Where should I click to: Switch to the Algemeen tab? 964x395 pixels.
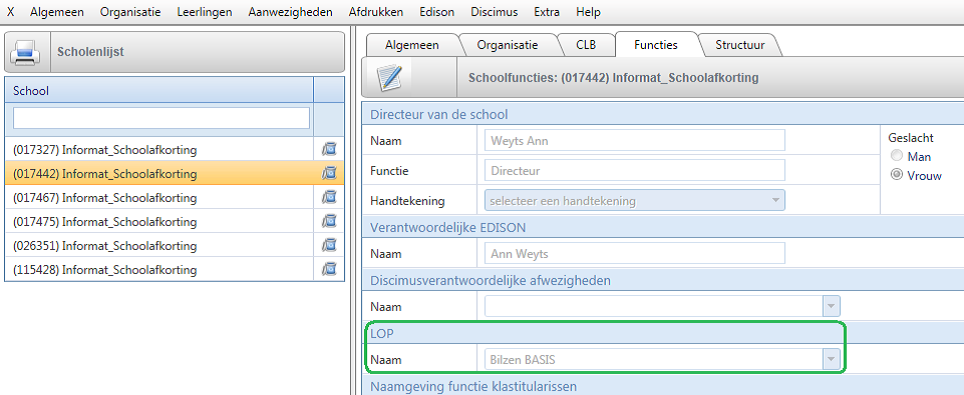click(x=412, y=45)
